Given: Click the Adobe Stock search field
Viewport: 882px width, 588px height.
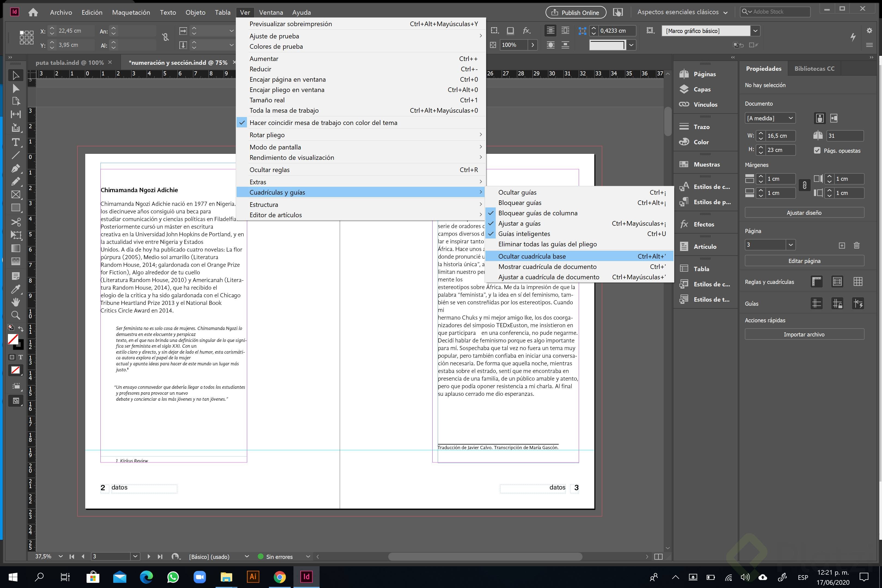Looking at the screenshot, I should [775, 12].
